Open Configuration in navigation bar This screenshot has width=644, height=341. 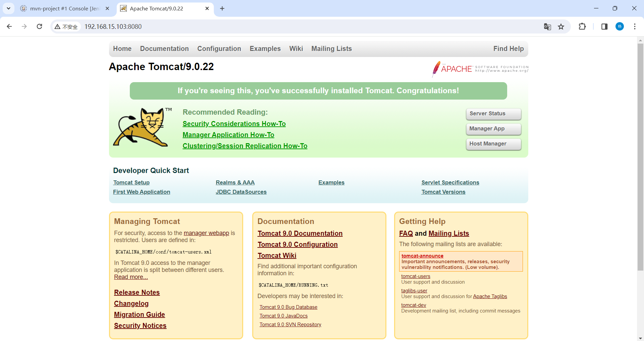pos(219,49)
